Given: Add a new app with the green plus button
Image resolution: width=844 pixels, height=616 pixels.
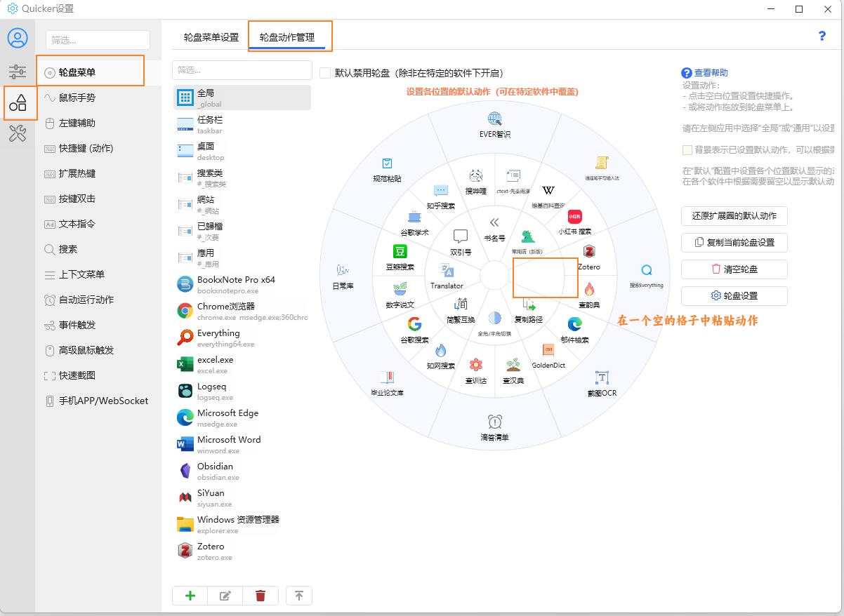Looking at the screenshot, I should click(x=190, y=596).
